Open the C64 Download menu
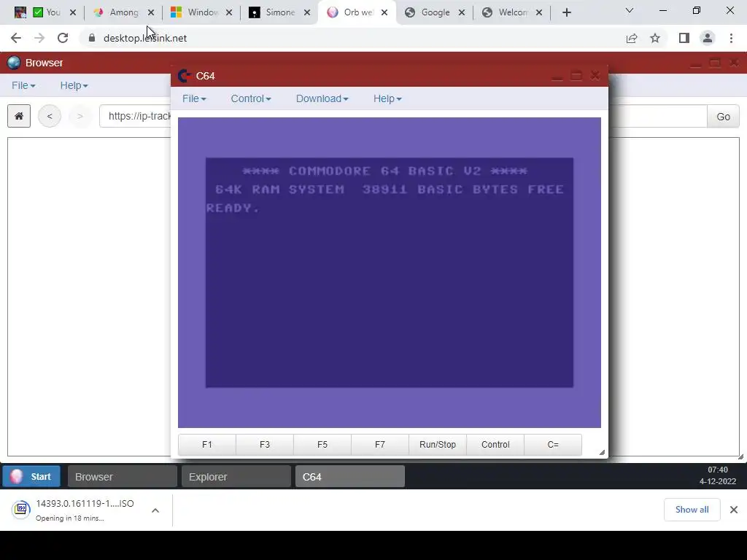Screen dimensions: 747x560 click(322, 98)
